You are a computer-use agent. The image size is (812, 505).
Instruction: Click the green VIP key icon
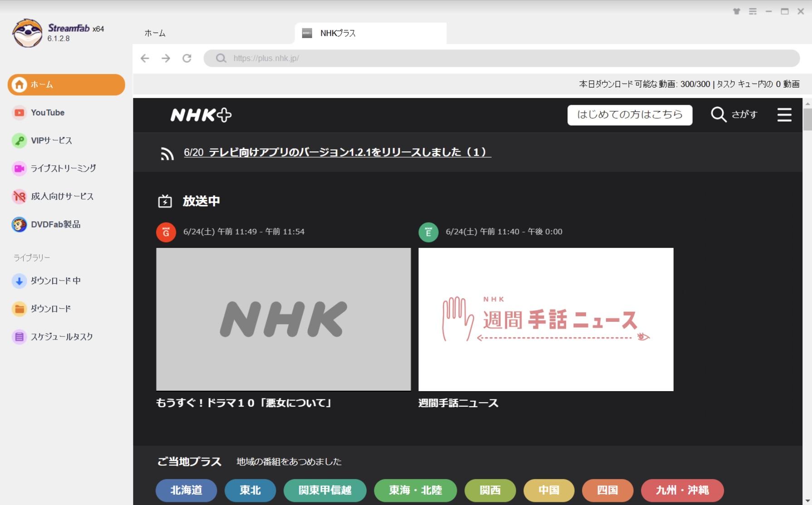click(19, 141)
